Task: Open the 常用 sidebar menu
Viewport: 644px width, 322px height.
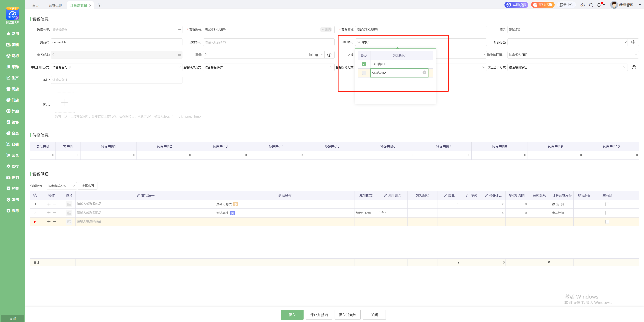Action: (13, 34)
